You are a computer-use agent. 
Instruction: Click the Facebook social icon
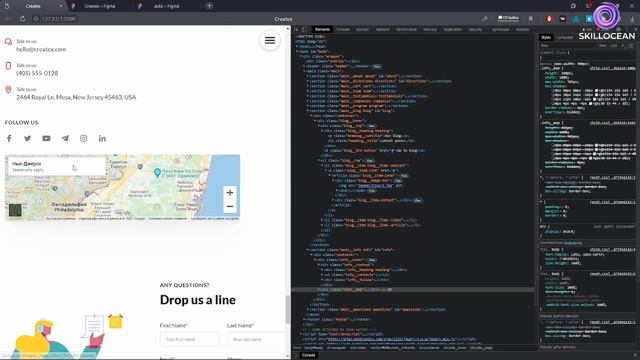coord(9,138)
